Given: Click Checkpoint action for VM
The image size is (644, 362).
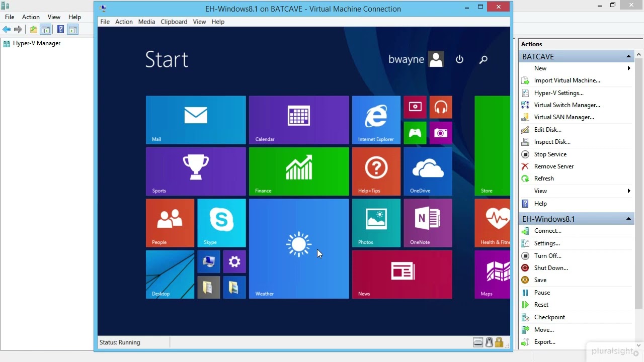Looking at the screenshot, I should tap(549, 317).
